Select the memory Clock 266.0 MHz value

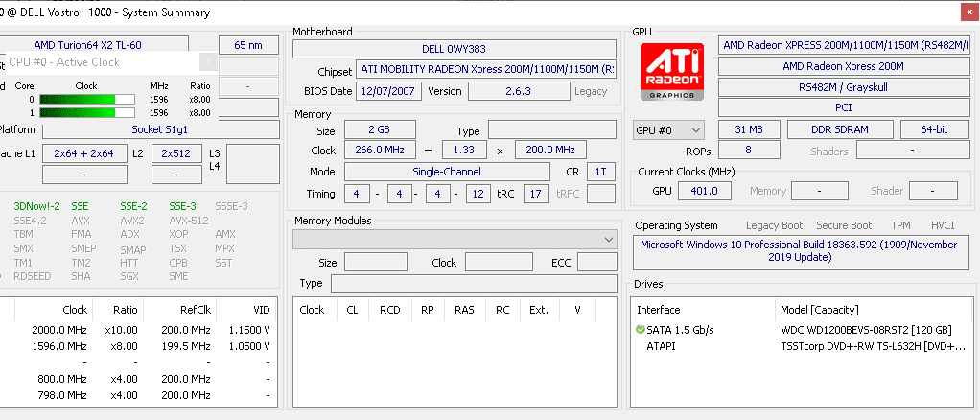pos(380,150)
